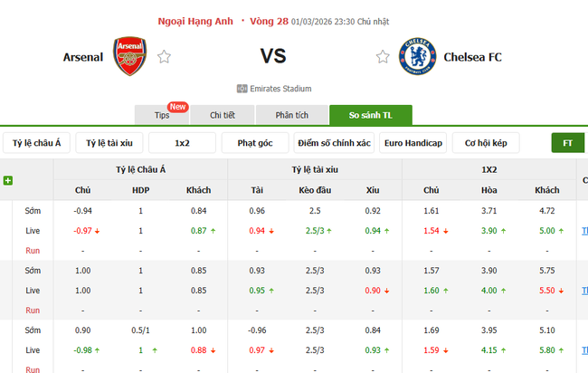Click the Tỷ lệ châu Á button
This screenshot has width=588, height=373.
pyautogui.click(x=37, y=143)
